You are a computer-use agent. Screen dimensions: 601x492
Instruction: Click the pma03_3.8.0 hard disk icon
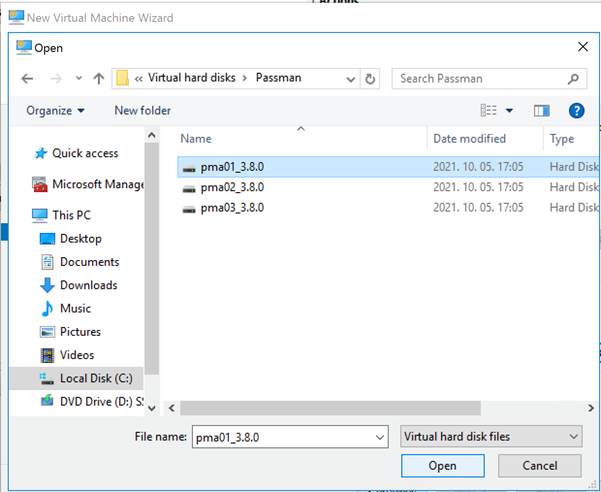(189, 209)
